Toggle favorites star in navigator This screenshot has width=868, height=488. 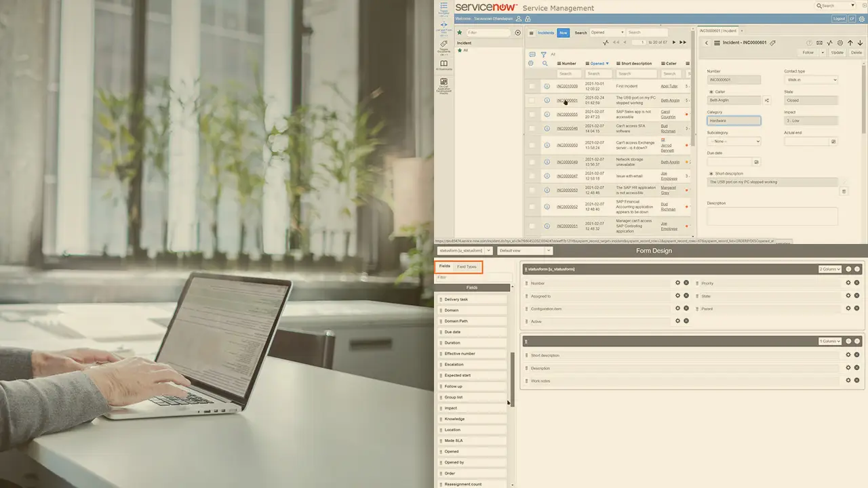[459, 32]
